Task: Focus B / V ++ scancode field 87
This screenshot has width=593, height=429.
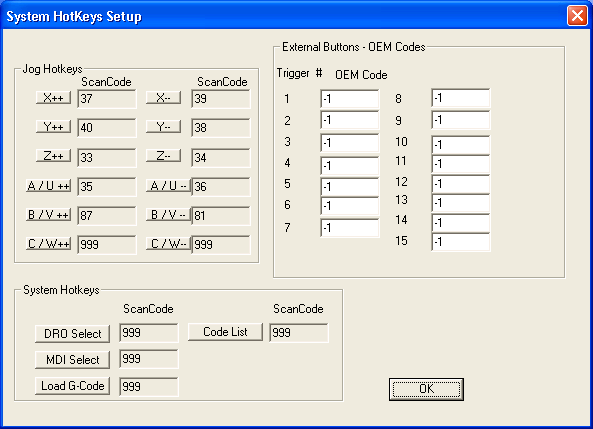Action: [x=107, y=216]
